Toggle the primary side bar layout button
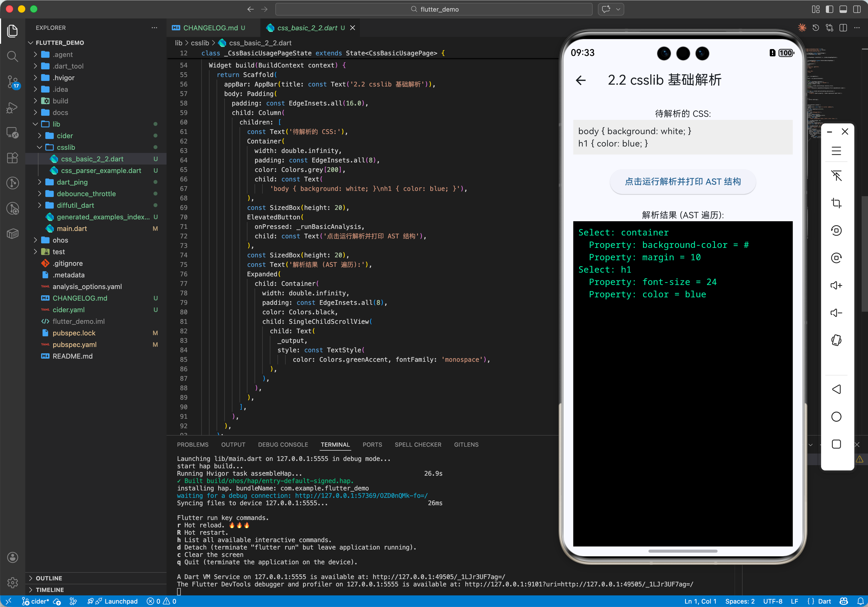 coord(829,9)
